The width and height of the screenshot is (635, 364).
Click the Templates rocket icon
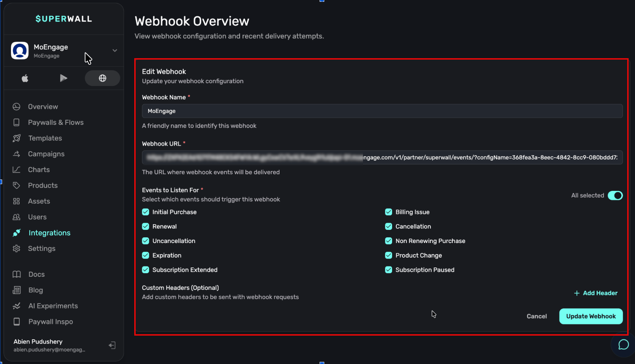click(x=16, y=138)
